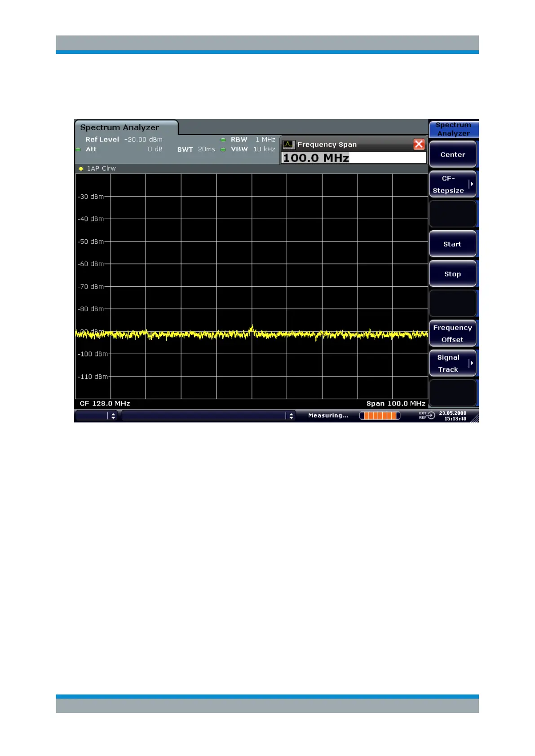Open the Signal Track softkey

point(452,363)
